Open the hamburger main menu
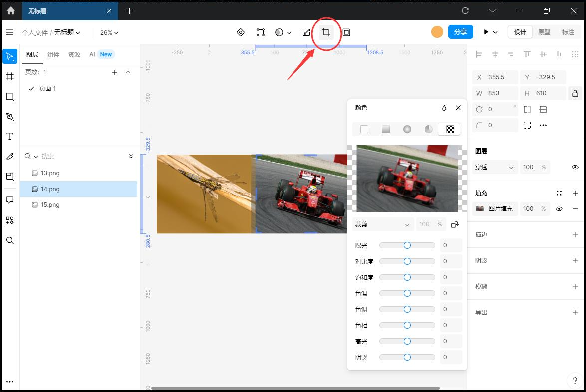The height and width of the screenshot is (392, 586). (10, 32)
